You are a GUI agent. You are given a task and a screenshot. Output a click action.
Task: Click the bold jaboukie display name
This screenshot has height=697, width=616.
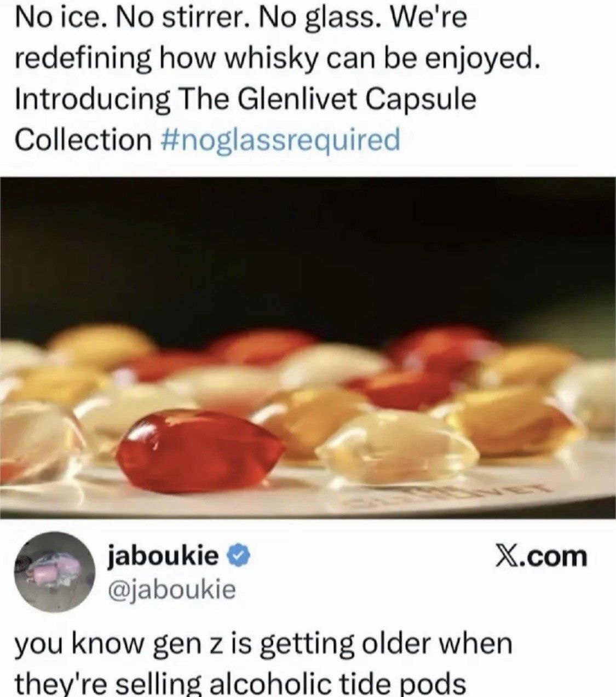pyautogui.click(x=164, y=556)
